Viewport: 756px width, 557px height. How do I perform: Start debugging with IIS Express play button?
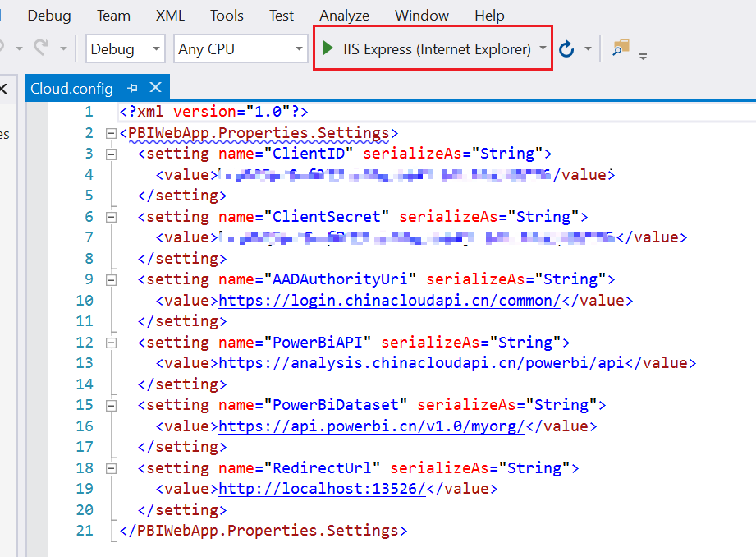[x=328, y=49]
